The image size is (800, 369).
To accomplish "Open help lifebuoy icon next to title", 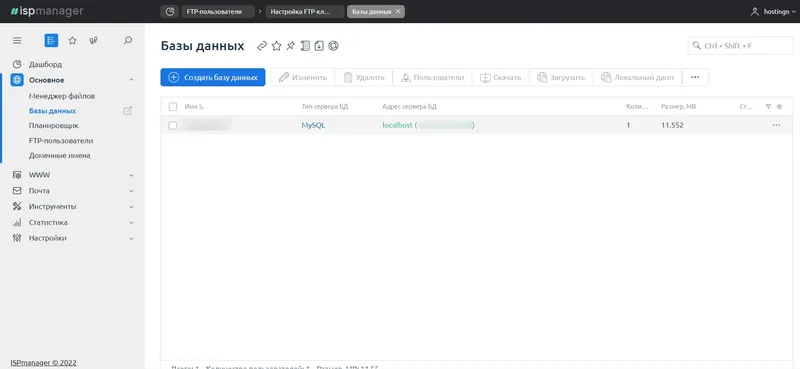I will (x=333, y=46).
